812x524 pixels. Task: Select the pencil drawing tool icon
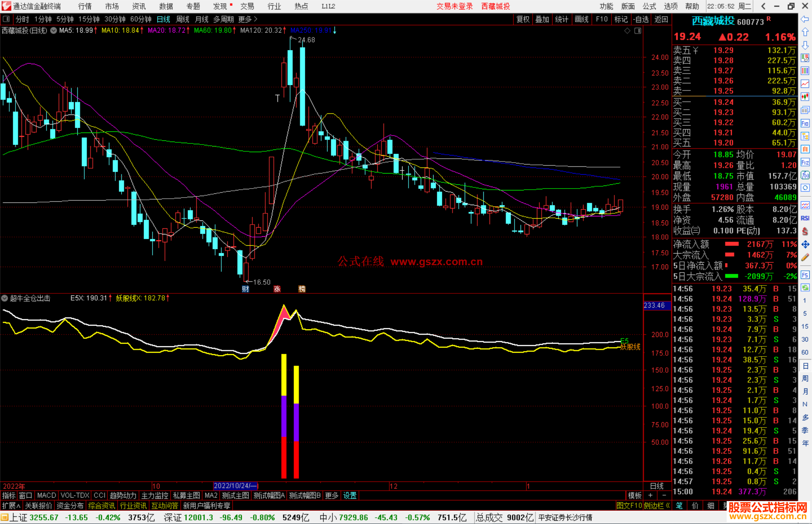[805, 258]
